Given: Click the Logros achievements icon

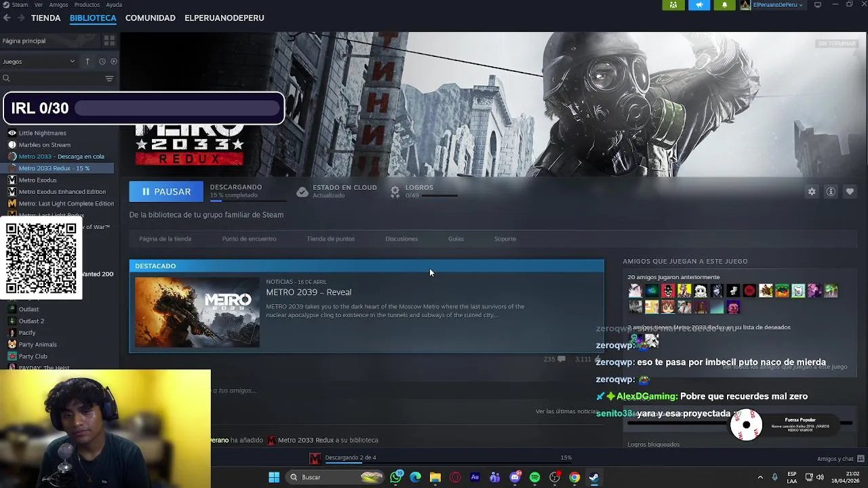Looking at the screenshot, I should click(x=395, y=192).
